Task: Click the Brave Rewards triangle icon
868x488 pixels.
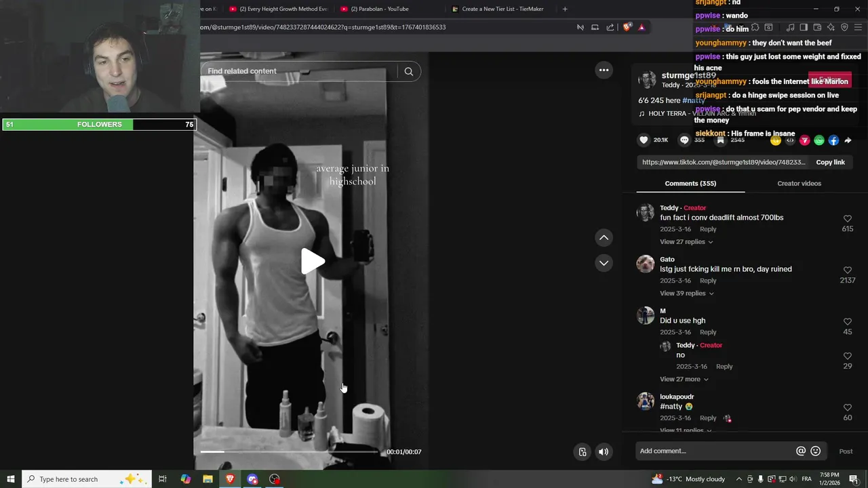Action: 642,27
